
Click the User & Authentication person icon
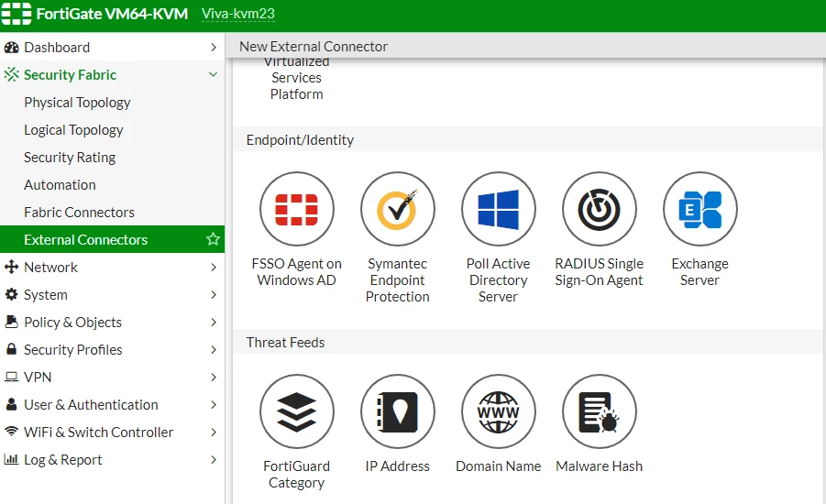11,404
